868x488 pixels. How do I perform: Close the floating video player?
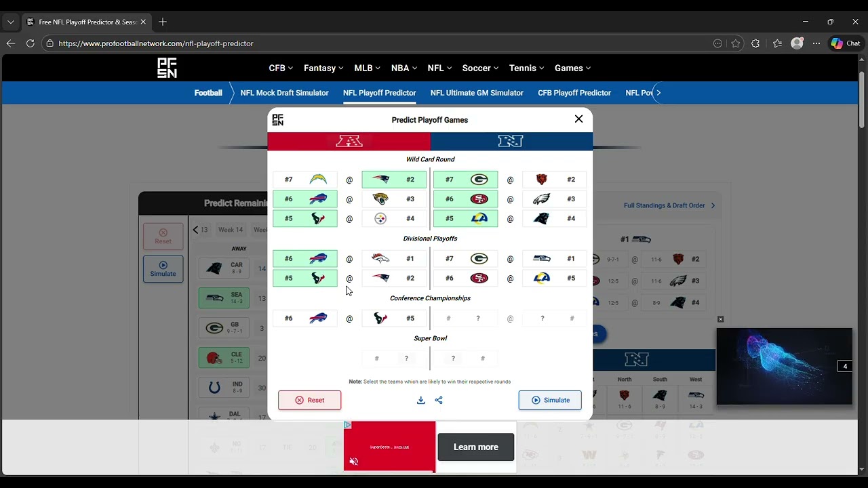pos(721,319)
